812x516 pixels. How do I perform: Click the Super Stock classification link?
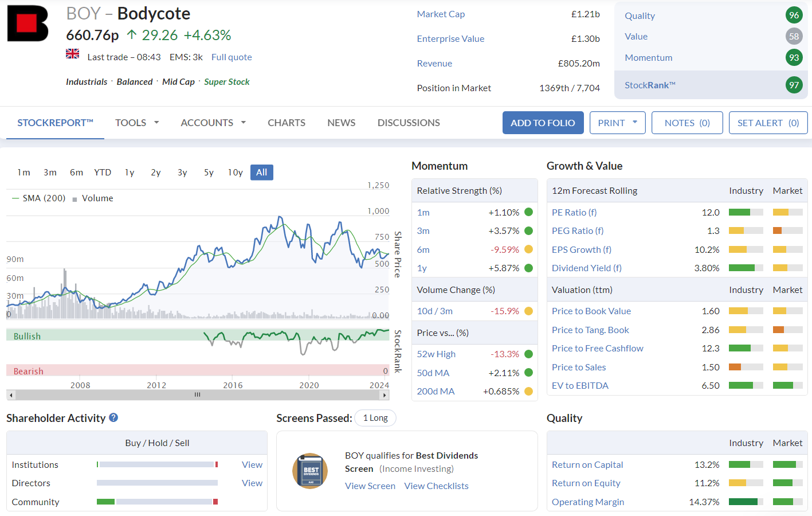pyautogui.click(x=227, y=82)
